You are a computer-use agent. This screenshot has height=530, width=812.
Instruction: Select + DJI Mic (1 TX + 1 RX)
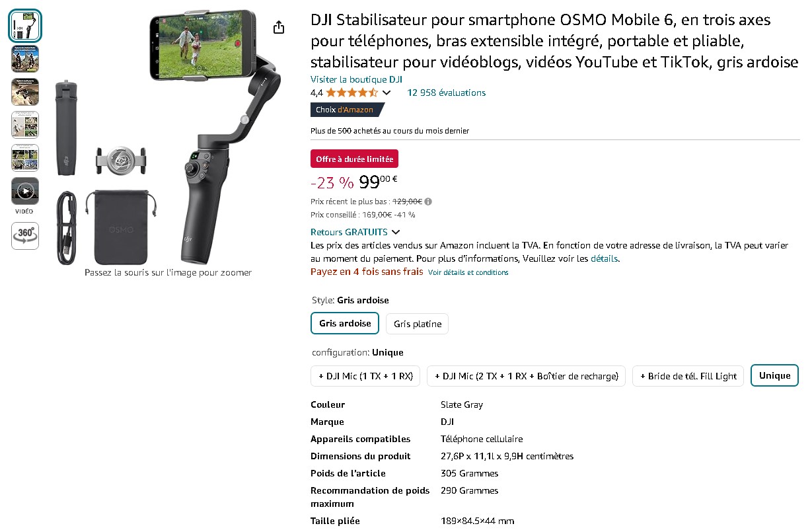(x=365, y=376)
